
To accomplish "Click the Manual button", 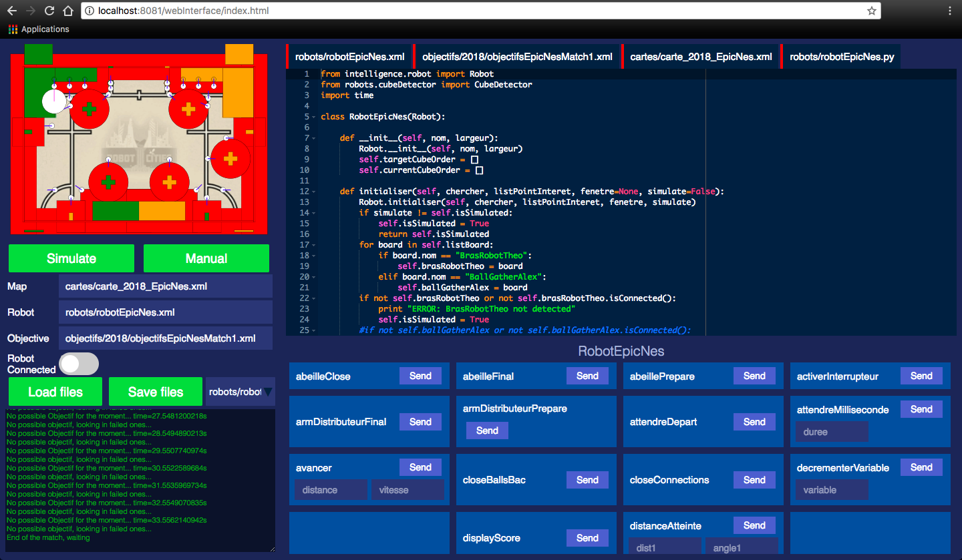I will (206, 258).
